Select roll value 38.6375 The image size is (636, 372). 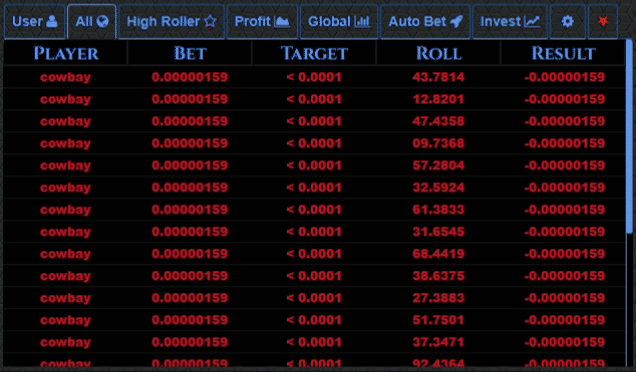point(438,276)
